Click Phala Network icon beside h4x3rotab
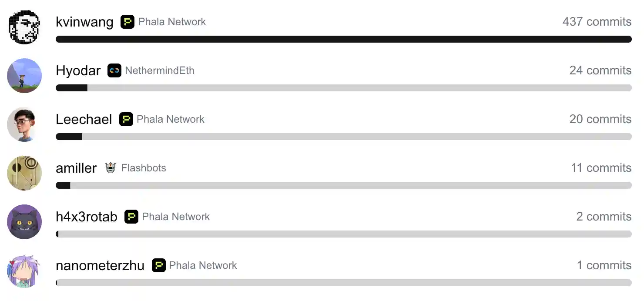Viewport: 644px width, 301px height. [131, 217]
